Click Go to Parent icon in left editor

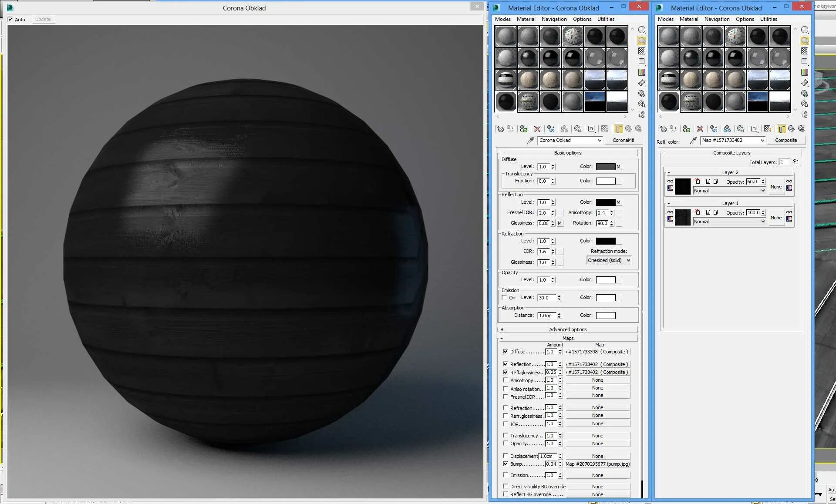[x=628, y=129]
